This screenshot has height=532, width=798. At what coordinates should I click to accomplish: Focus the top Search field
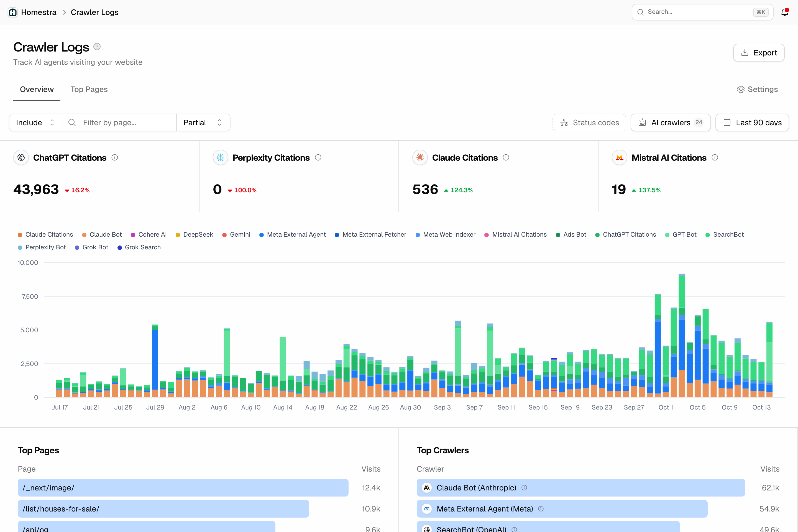[x=702, y=12]
